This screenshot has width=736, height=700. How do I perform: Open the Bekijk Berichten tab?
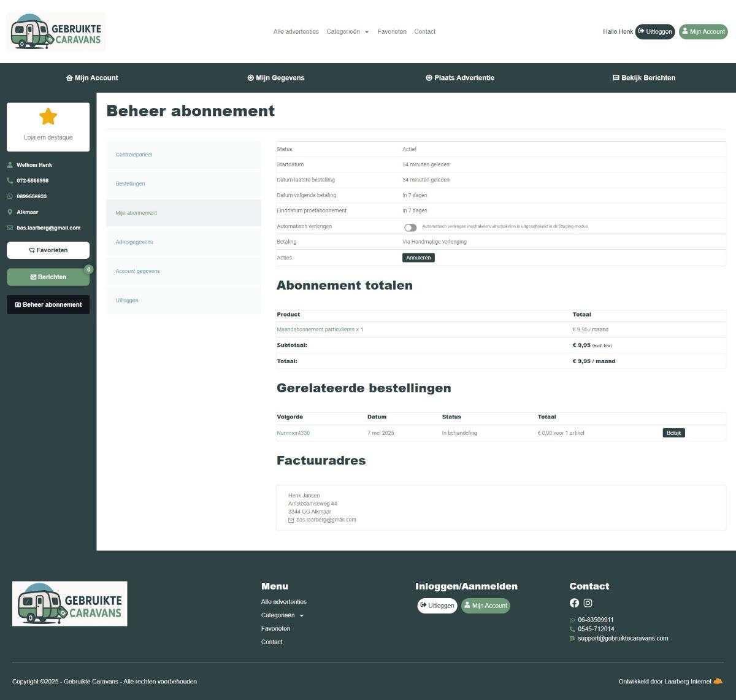point(644,78)
